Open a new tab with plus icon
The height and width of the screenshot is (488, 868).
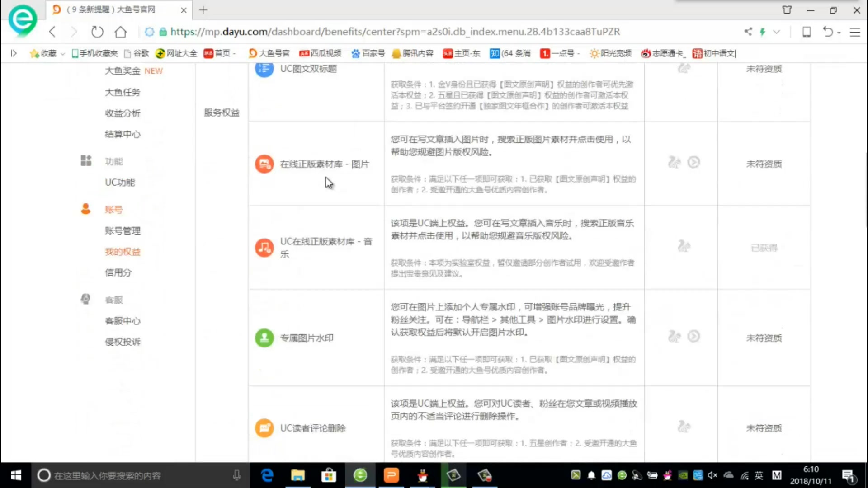click(203, 10)
